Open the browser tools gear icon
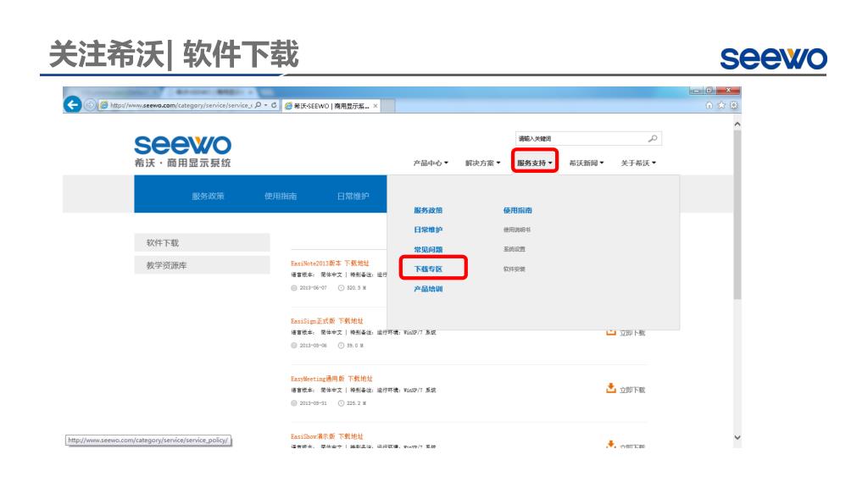The image size is (868, 488). 733,105
